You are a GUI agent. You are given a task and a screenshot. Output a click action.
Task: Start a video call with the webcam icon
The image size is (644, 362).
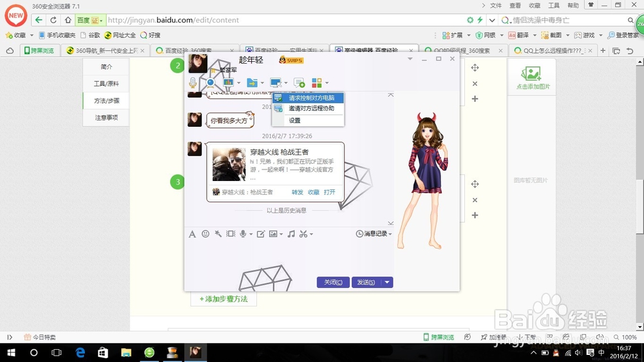tap(211, 82)
